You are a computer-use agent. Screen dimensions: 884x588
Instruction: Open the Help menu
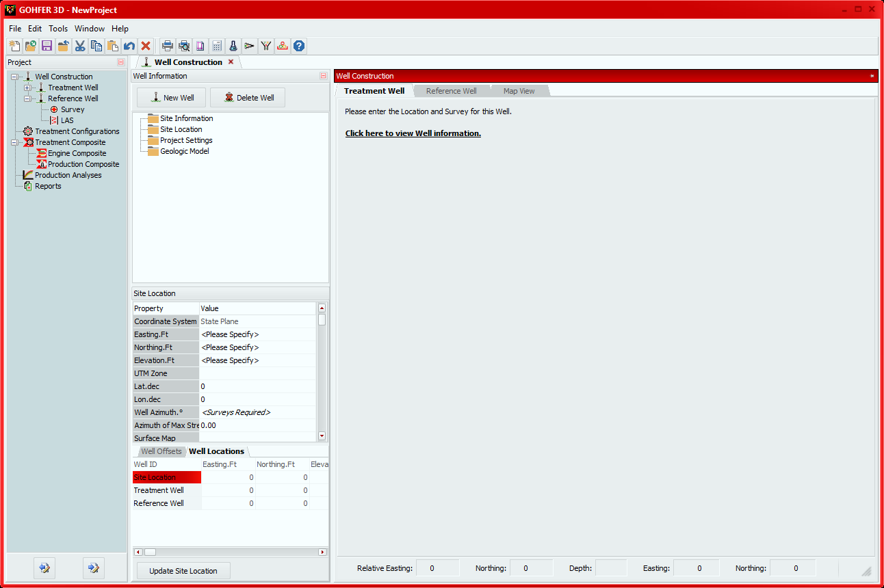point(120,29)
